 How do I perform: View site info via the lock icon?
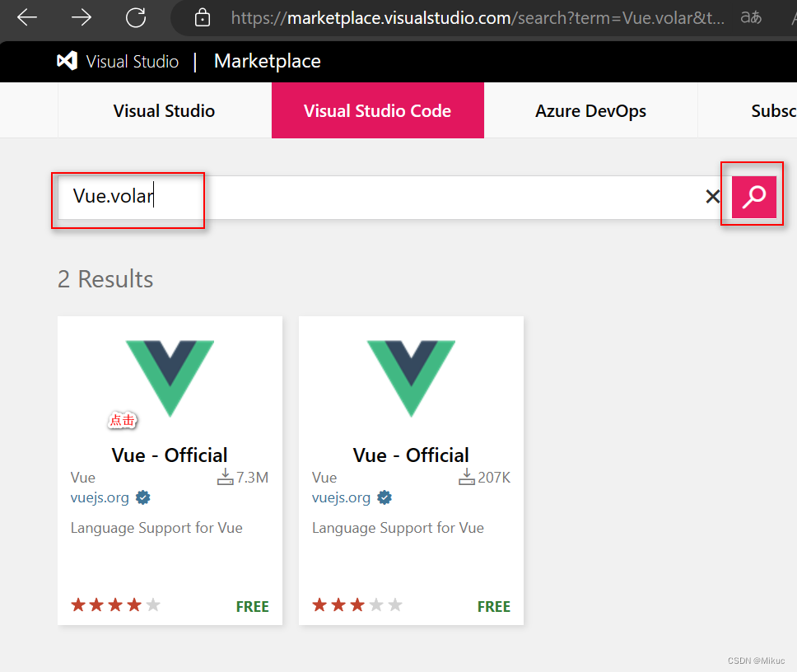tap(203, 18)
